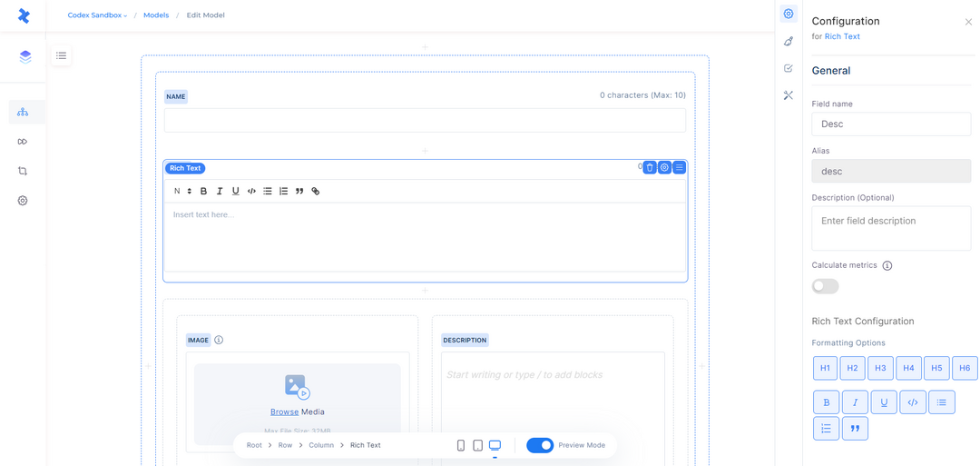Enable Calculate metrics toggle
980x466 pixels.
[x=825, y=286]
